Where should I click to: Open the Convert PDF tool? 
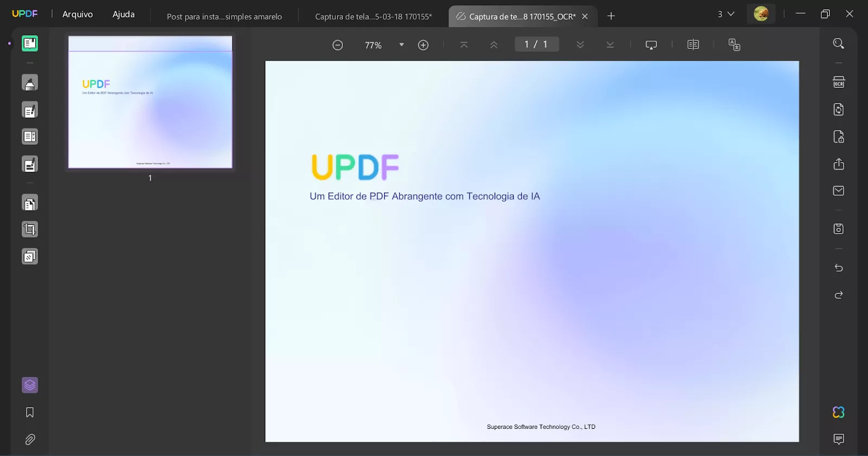click(x=839, y=110)
